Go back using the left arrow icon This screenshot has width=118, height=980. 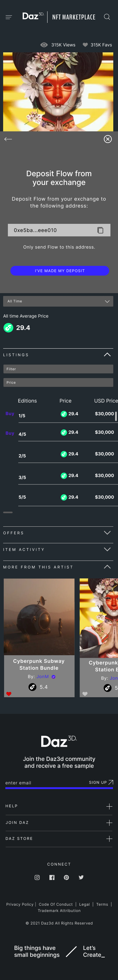pos(8,139)
